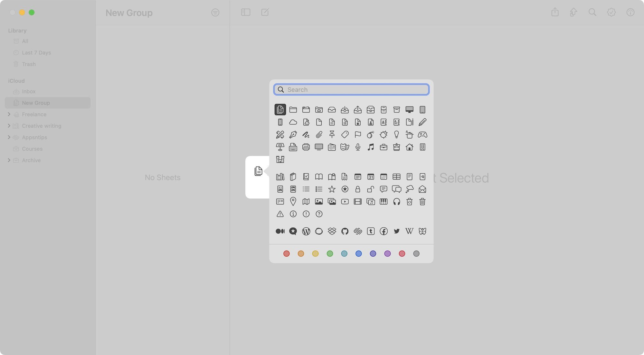Select the headphones icon
Viewport: 644px width, 355px height.
click(396, 202)
